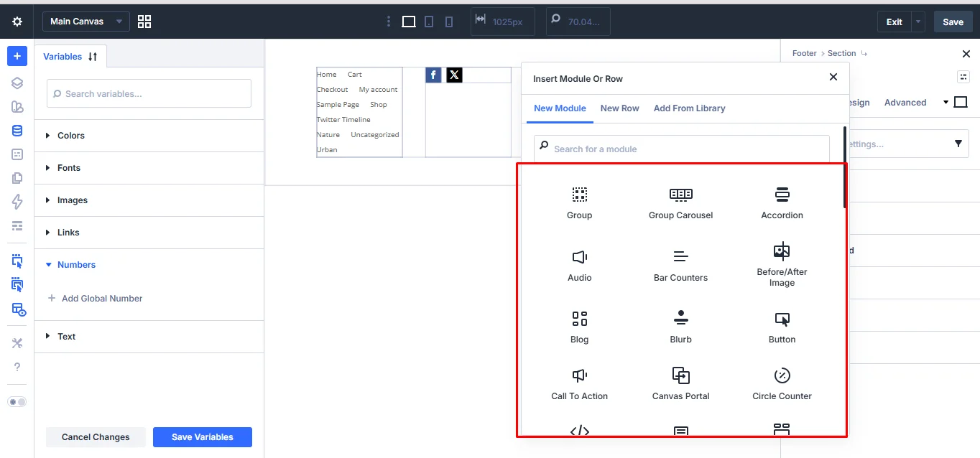Insert the Before/After Image module
Image resolution: width=980 pixels, height=458 pixels.
[782, 265]
